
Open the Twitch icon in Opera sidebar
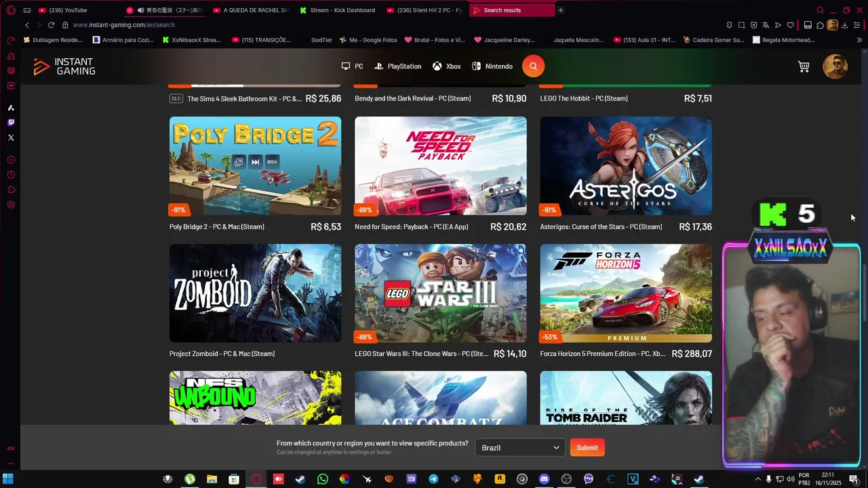pyautogui.click(x=11, y=123)
